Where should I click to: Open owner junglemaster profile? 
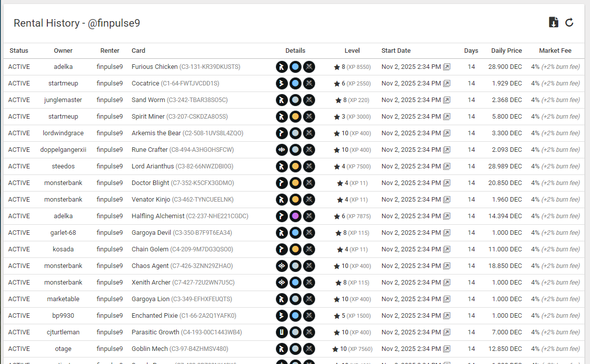click(x=63, y=100)
